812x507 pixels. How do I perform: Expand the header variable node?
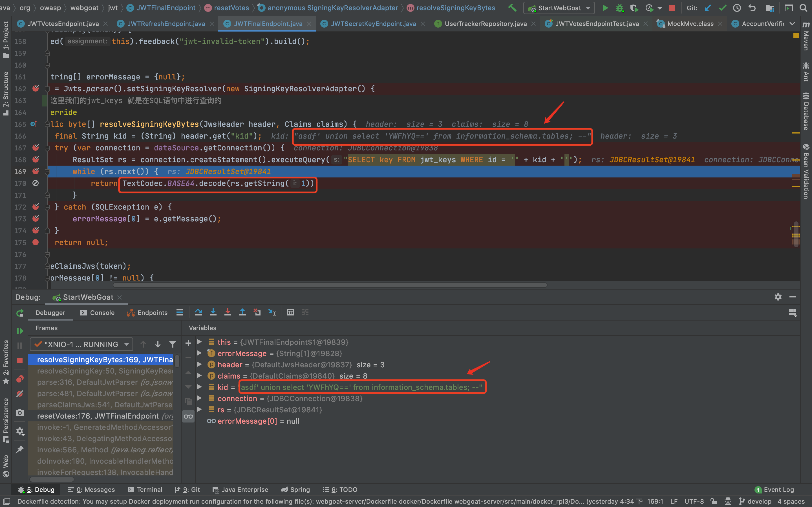point(200,364)
